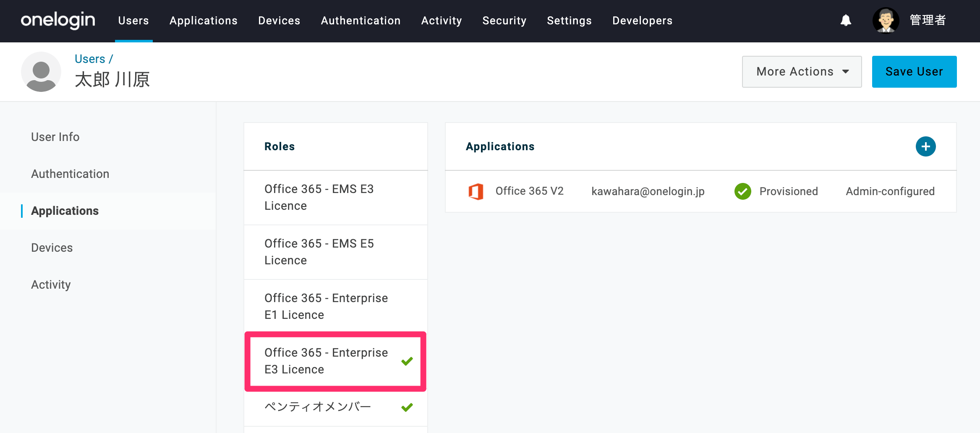Select Authentication in the sidebar
Image resolution: width=980 pixels, height=433 pixels.
pyautogui.click(x=70, y=174)
